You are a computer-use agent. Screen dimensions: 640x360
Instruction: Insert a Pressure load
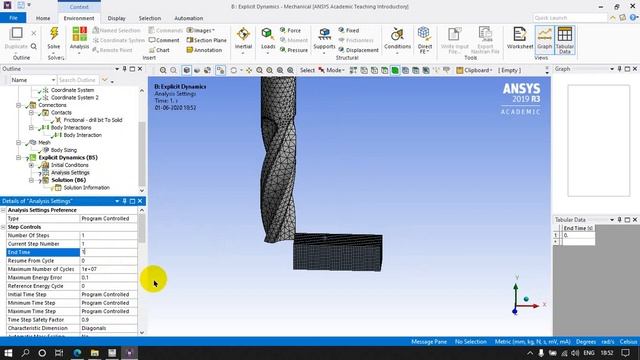click(x=294, y=50)
